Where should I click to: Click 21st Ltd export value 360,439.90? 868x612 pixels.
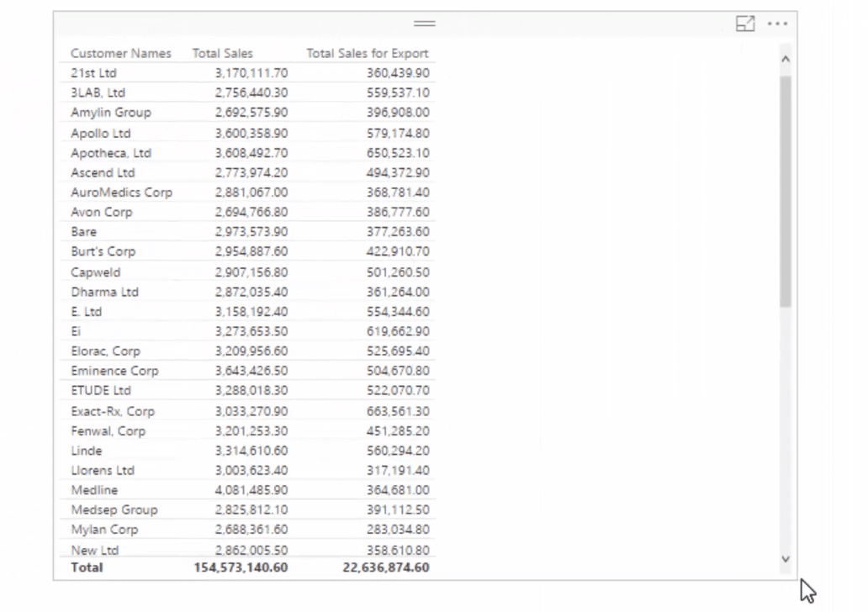(x=398, y=73)
